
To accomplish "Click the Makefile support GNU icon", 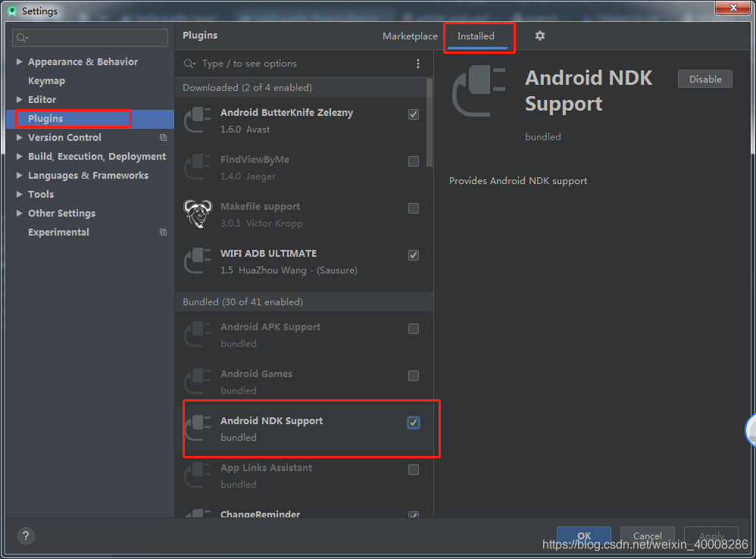I will pos(198,214).
